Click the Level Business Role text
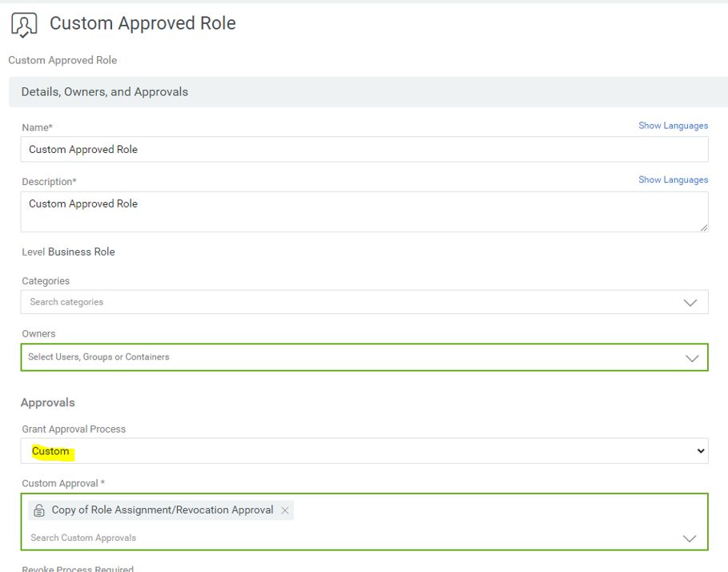Viewport: 728px width, 572px height. tap(68, 252)
